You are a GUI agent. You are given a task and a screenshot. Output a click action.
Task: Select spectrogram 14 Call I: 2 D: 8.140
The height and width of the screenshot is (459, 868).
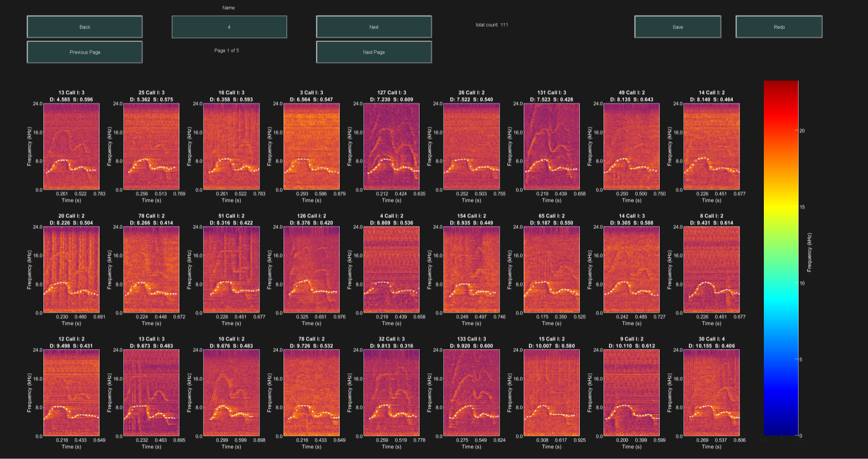pyautogui.click(x=711, y=146)
